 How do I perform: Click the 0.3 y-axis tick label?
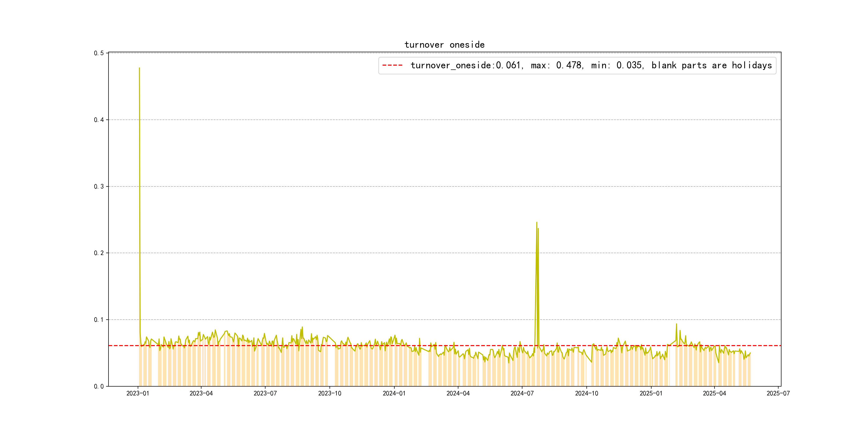pos(99,186)
